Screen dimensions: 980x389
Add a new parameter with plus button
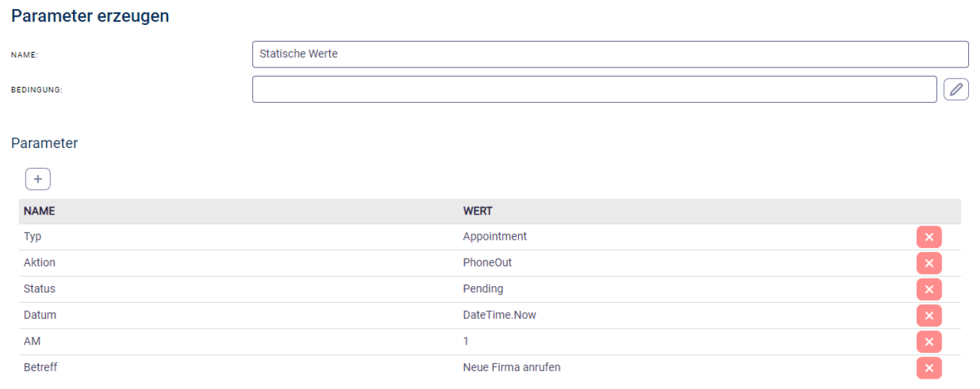(38, 179)
